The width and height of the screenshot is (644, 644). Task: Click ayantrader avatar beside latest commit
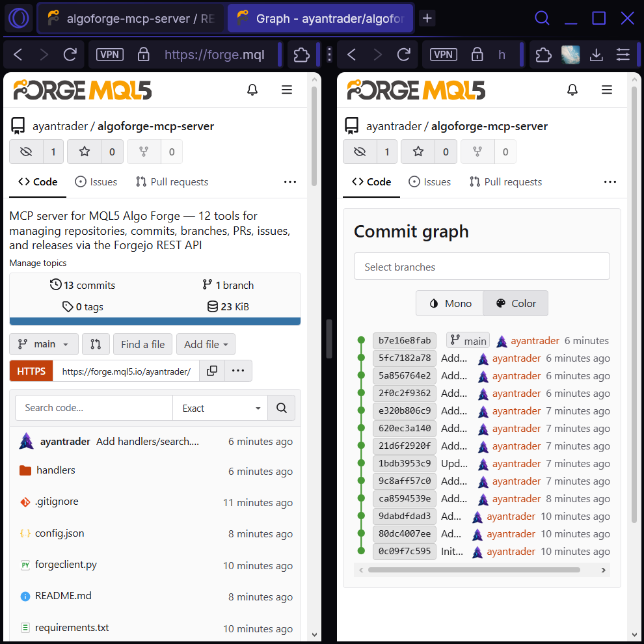point(26,442)
